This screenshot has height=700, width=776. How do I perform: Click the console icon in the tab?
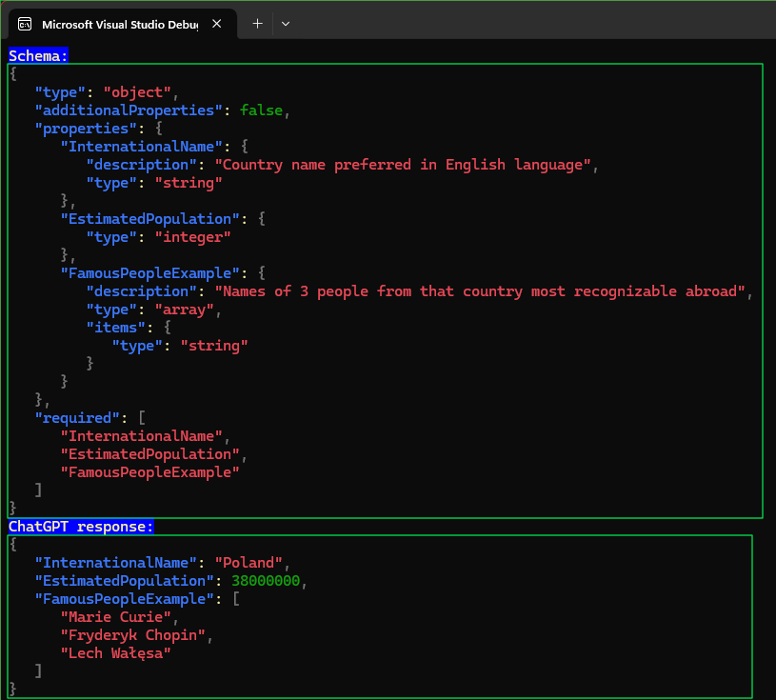point(25,24)
